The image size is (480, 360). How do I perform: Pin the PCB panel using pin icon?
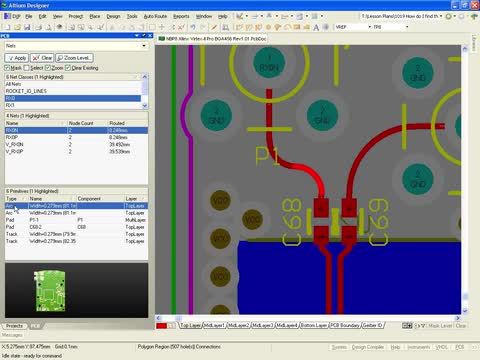[x=144, y=35]
